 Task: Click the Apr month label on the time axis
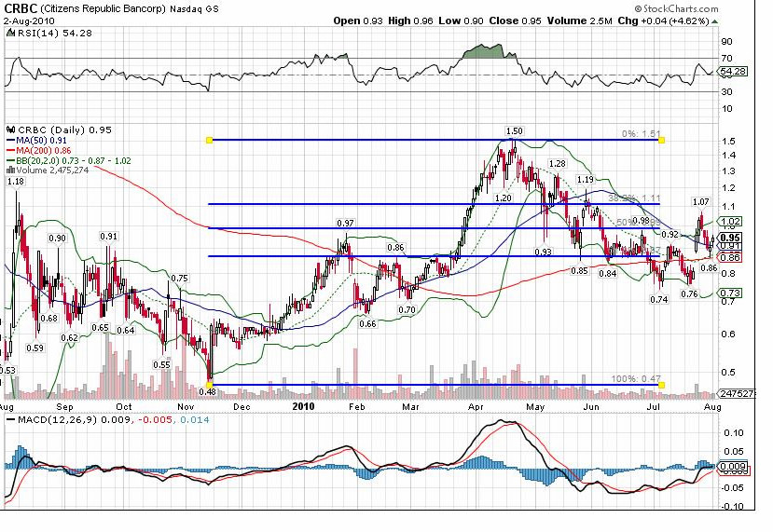476,407
